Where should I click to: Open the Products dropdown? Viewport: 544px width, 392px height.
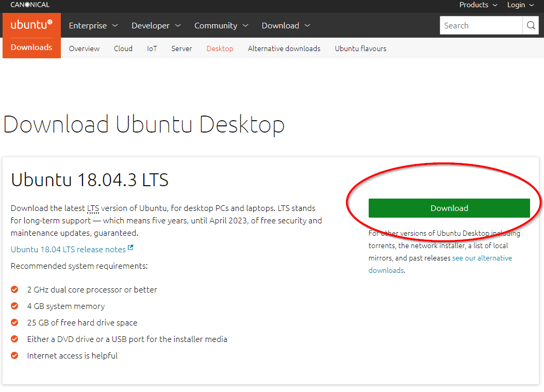(478, 5)
